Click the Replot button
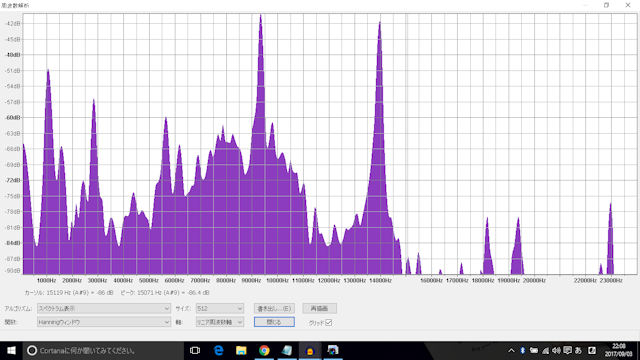 (x=320, y=309)
